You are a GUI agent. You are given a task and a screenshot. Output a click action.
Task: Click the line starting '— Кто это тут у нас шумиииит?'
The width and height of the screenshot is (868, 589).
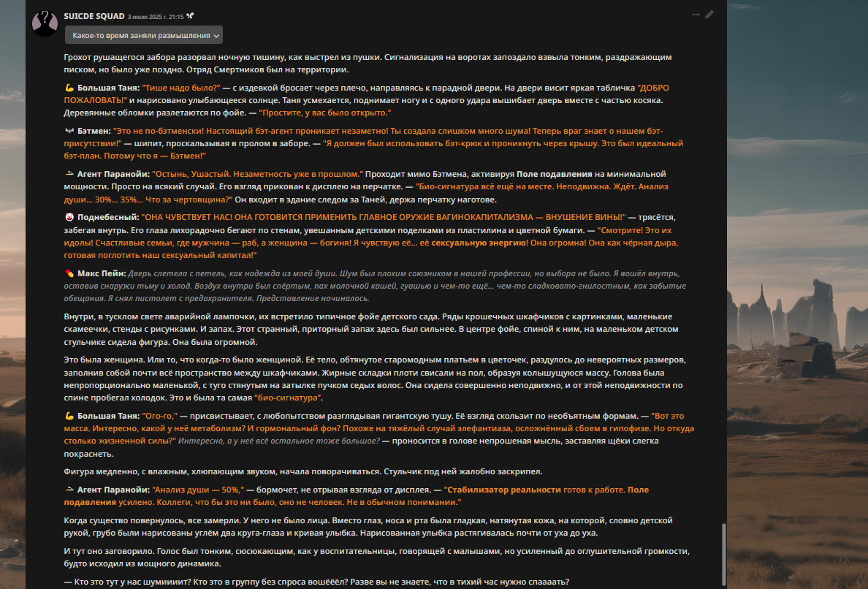tap(316, 582)
